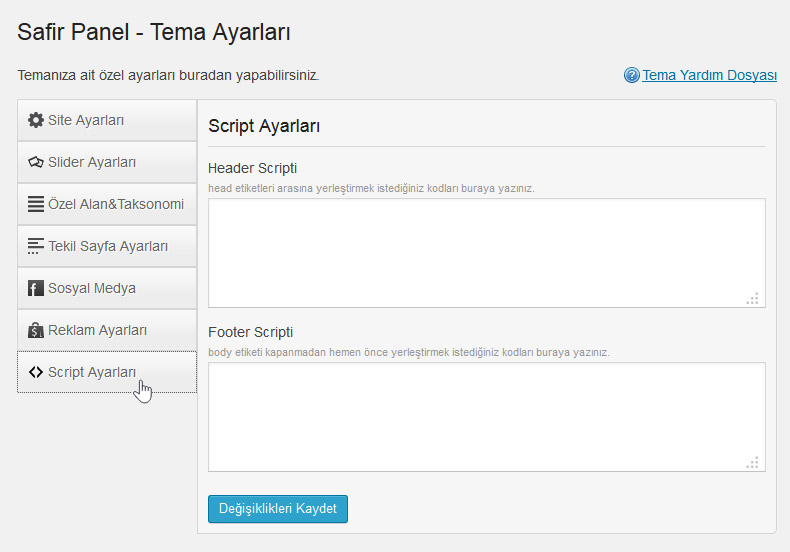Click the code brackets icon beside Script Ayarları
This screenshot has height=552, width=790.
[36, 372]
